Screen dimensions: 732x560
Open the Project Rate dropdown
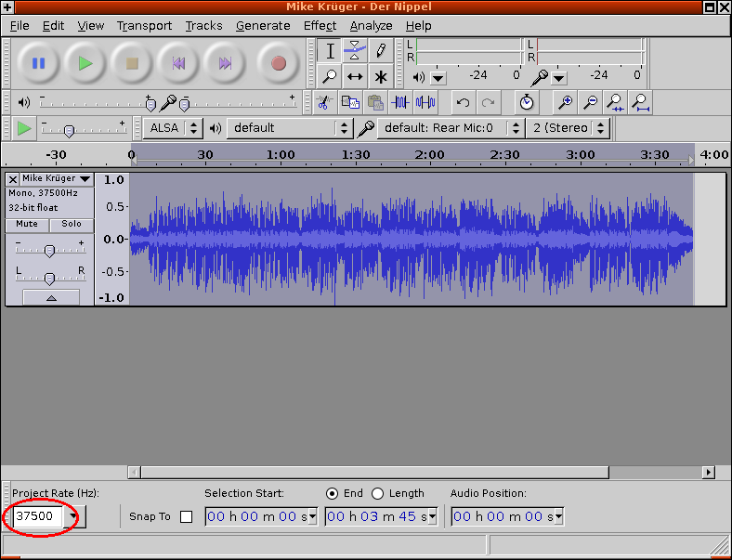click(x=74, y=516)
